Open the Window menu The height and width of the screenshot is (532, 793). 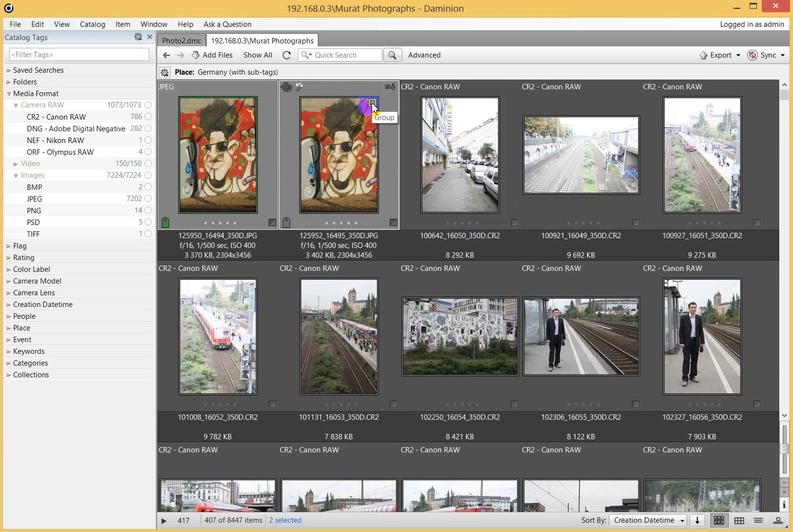click(154, 24)
